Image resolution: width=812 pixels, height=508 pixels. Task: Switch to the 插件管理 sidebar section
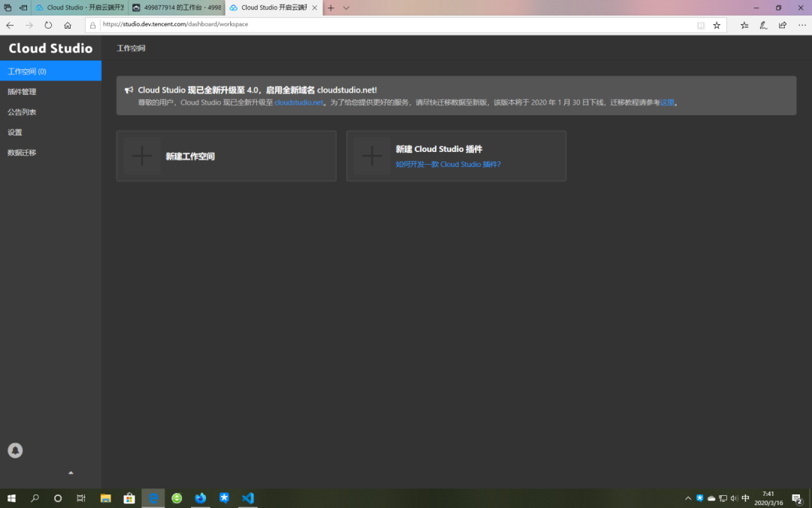(x=23, y=91)
